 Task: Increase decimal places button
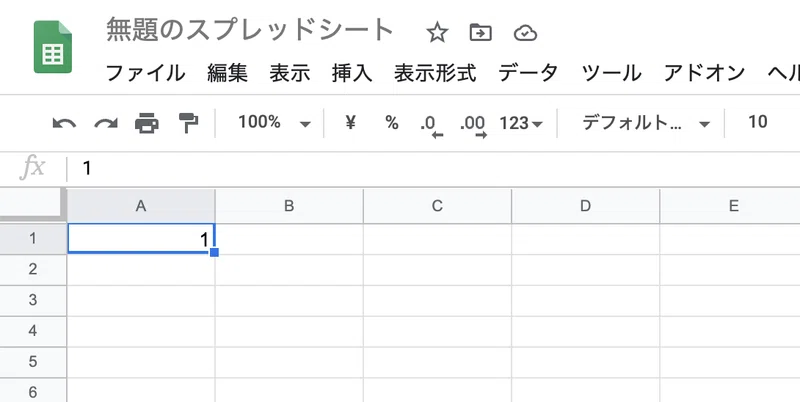point(473,125)
